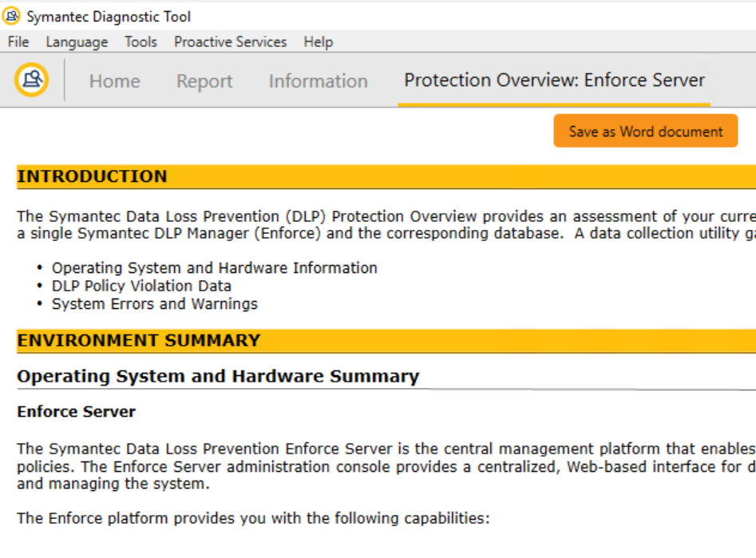Click the yellow circular logo in the navigation bar
The height and width of the screenshot is (558, 756).
tap(31, 80)
